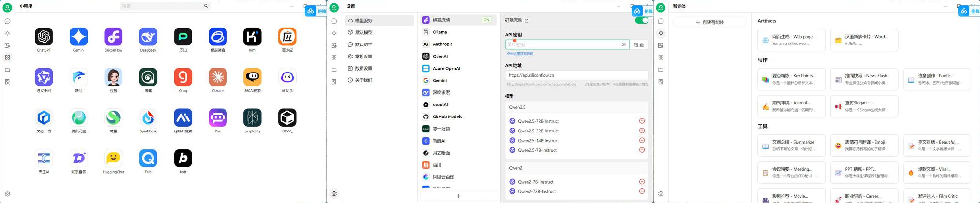This screenshot has height=203, width=980.
Task: Open the Groq mini program
Action: tap(183, 77)
